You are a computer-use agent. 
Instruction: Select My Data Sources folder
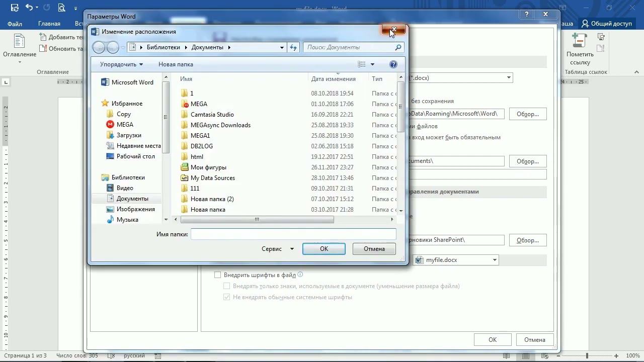pos(212,178)
